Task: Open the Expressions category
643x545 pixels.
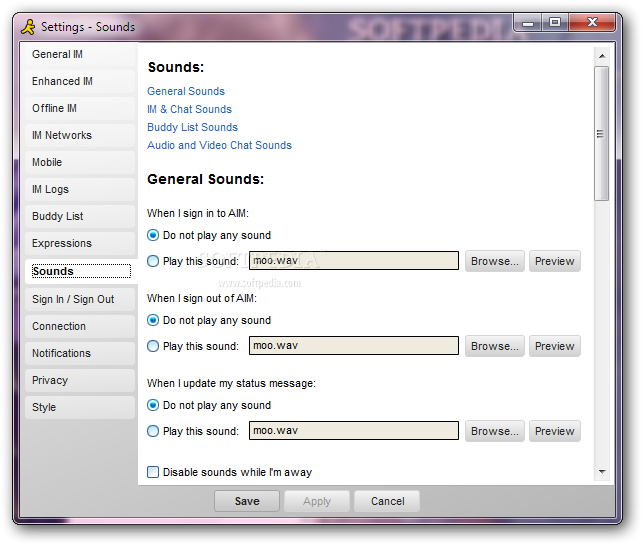Action: 80,244
